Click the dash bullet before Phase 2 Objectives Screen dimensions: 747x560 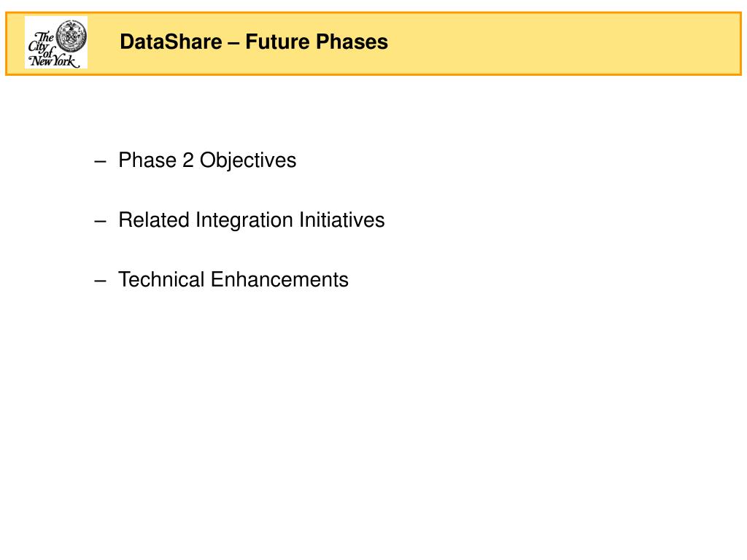coord(100,162)
